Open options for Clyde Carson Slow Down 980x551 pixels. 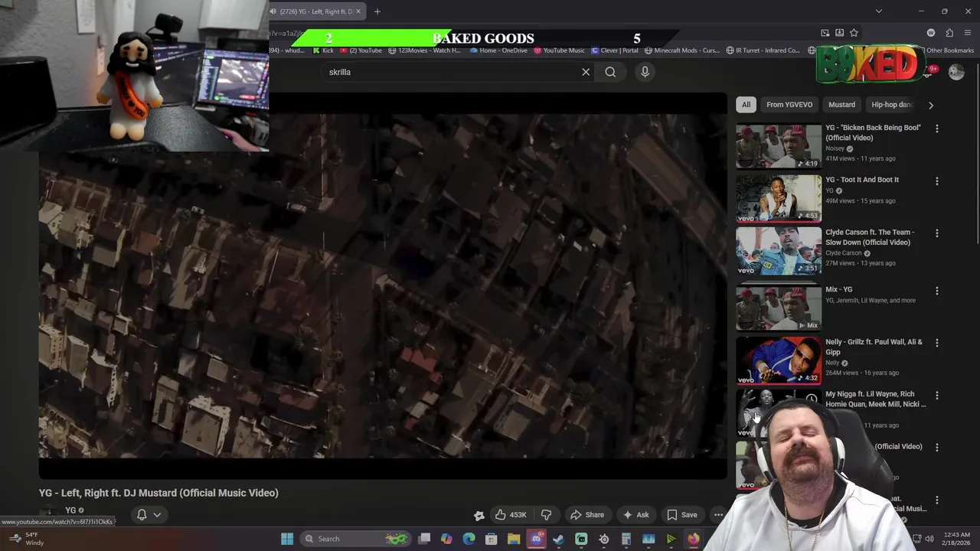(936, 233)
